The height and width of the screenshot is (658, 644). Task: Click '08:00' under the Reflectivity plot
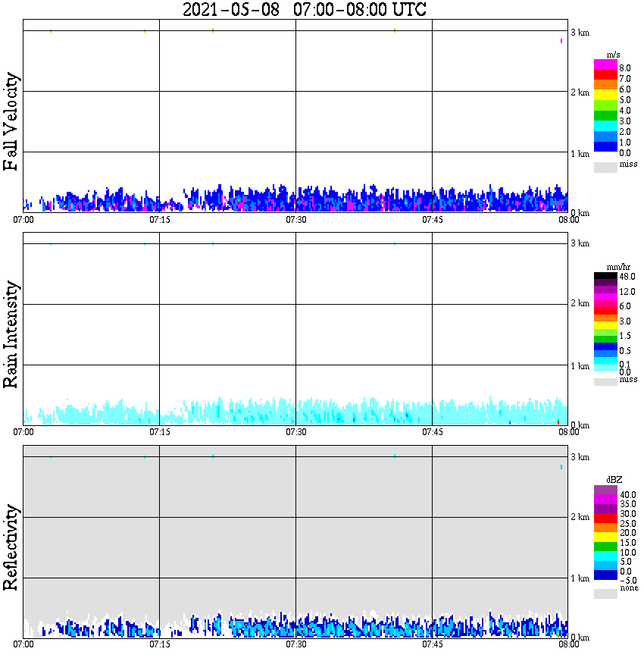569,644
